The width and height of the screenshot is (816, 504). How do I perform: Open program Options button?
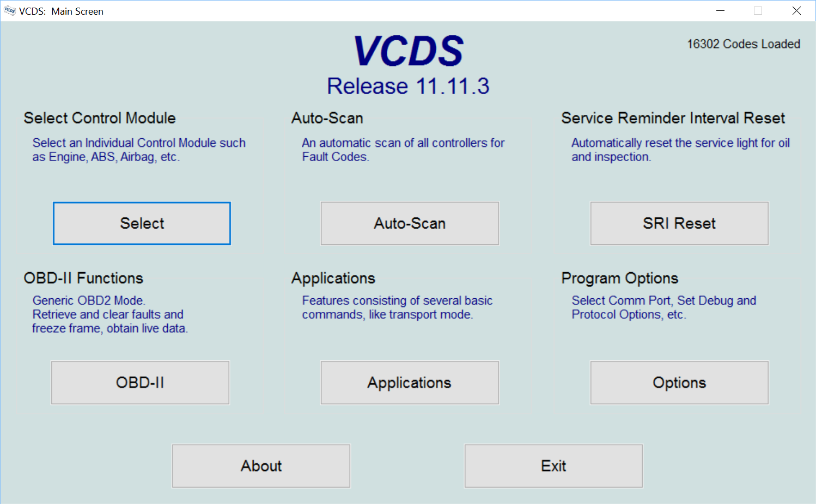click(679, 383)
